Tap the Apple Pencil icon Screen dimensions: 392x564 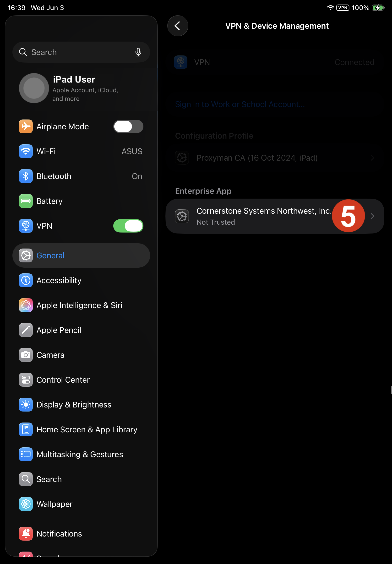click(26, 330)
